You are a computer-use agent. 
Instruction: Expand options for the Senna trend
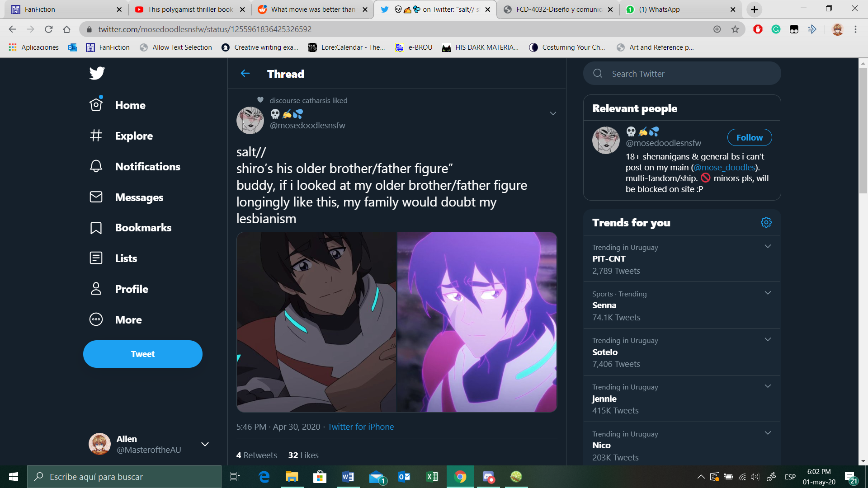(x=768, y=293)
